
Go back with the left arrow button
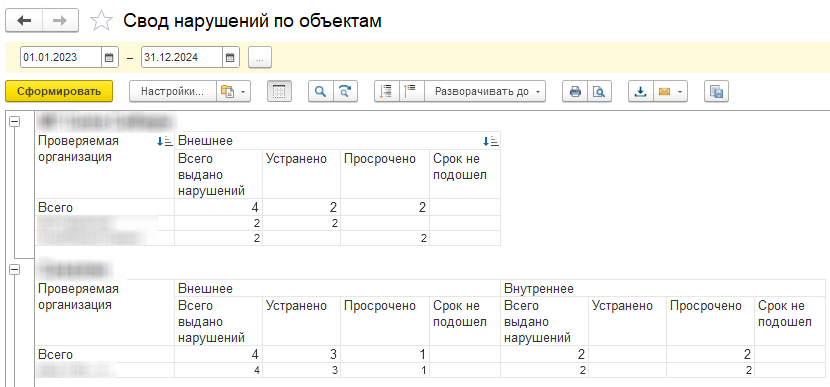[24, 21]
